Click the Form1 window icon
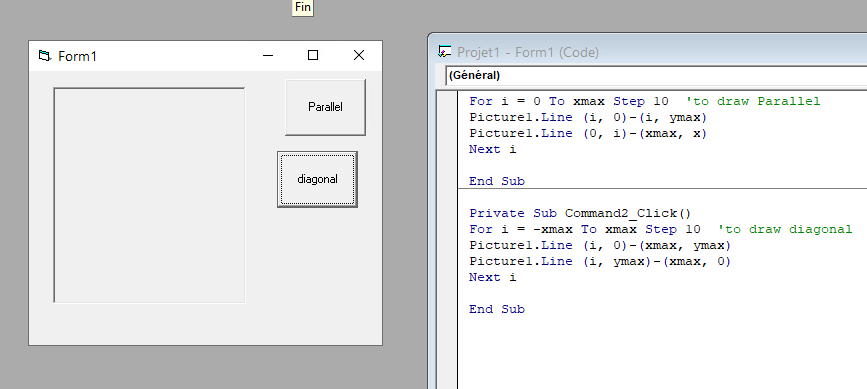 click(44, 56)
